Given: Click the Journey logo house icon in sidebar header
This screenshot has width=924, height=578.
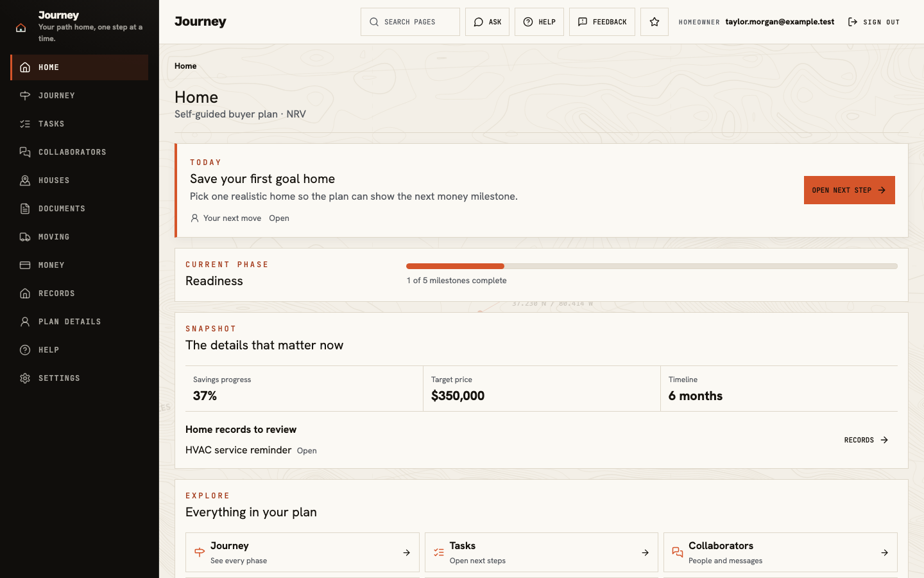Looking at the screenshot, I should (x=21, y=28).
